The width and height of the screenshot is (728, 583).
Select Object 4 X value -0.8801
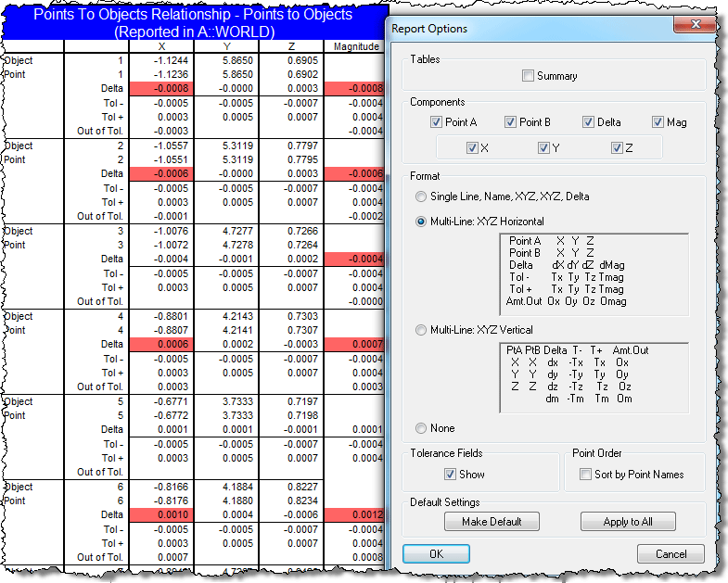tap(171, 317)
